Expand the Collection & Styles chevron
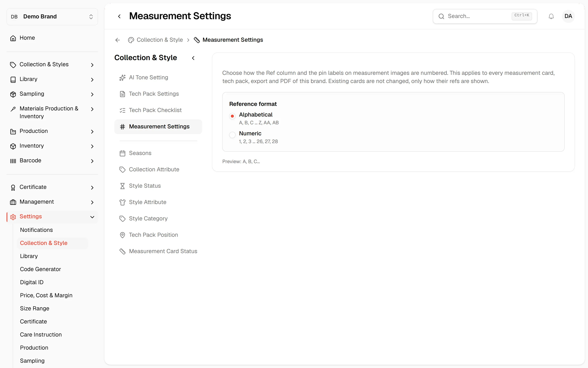 tap(92, 65)
